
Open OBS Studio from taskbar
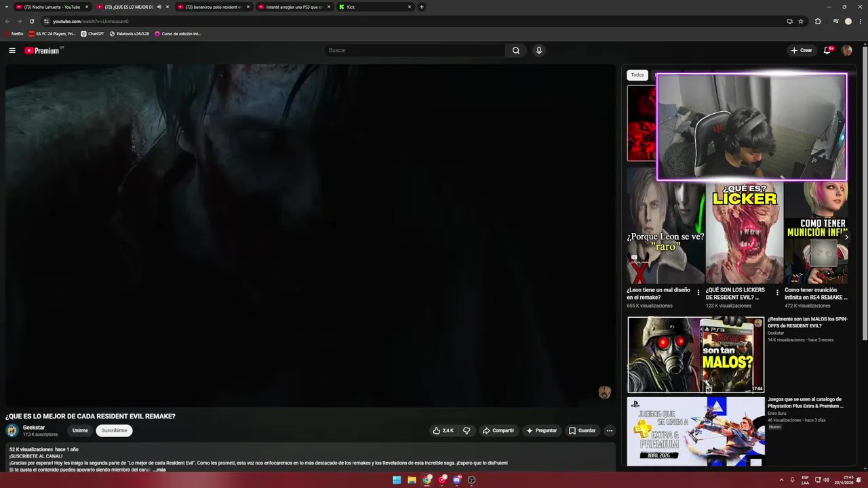point(471,480)
